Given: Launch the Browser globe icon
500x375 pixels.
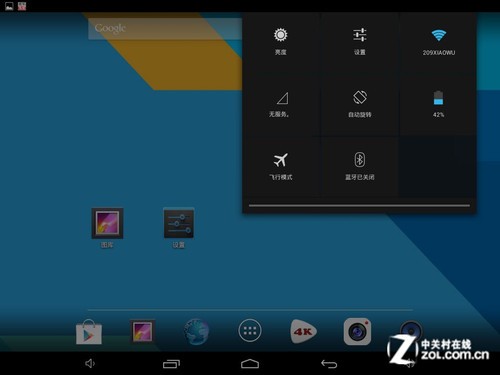Looking at the screenshot, I should [196, 332].
